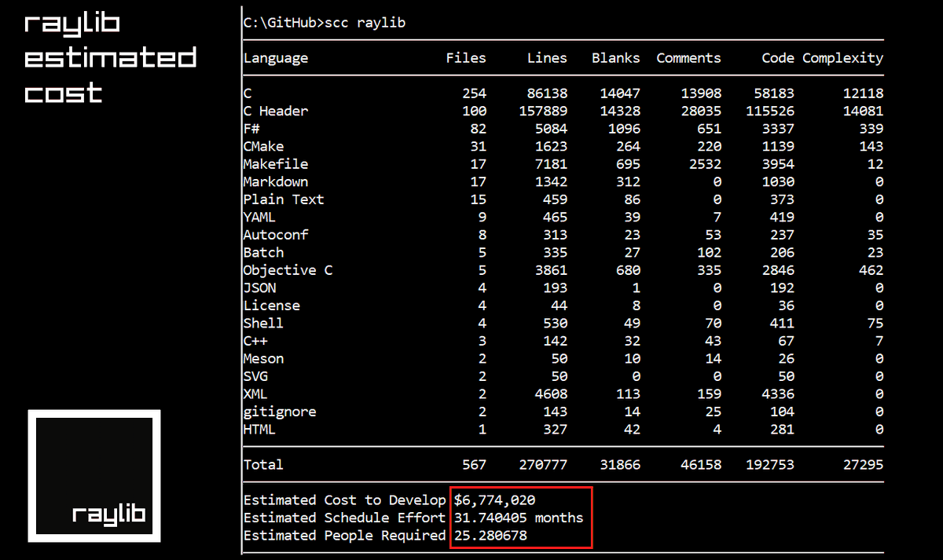Viewport: 943px width, 560px height.
Task: Click total files value 567
Action: point(474,464)
